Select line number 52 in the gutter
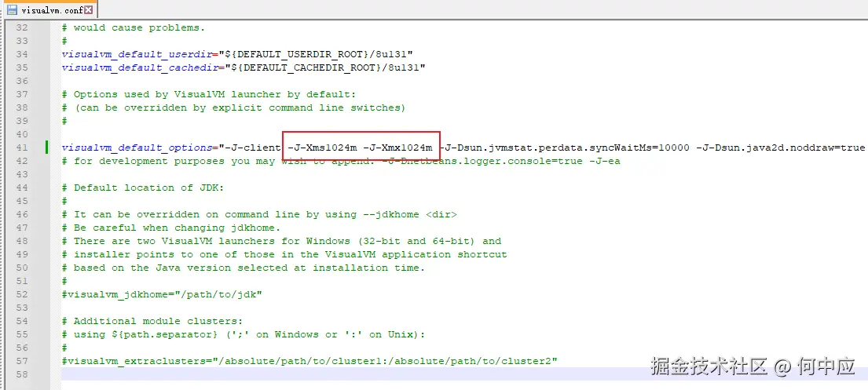868x390 pixels. (x=21, y=294)
